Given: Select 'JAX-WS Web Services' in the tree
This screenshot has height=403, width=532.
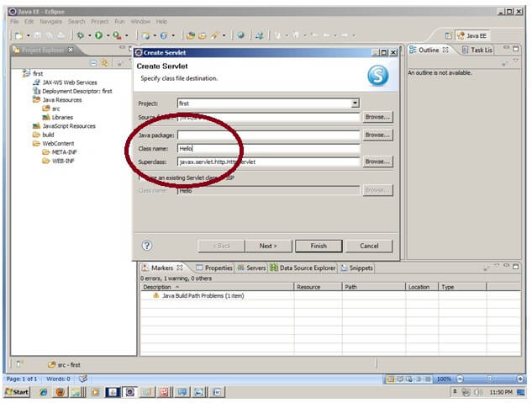Looking at the screenshot, I should coord(70,82).
